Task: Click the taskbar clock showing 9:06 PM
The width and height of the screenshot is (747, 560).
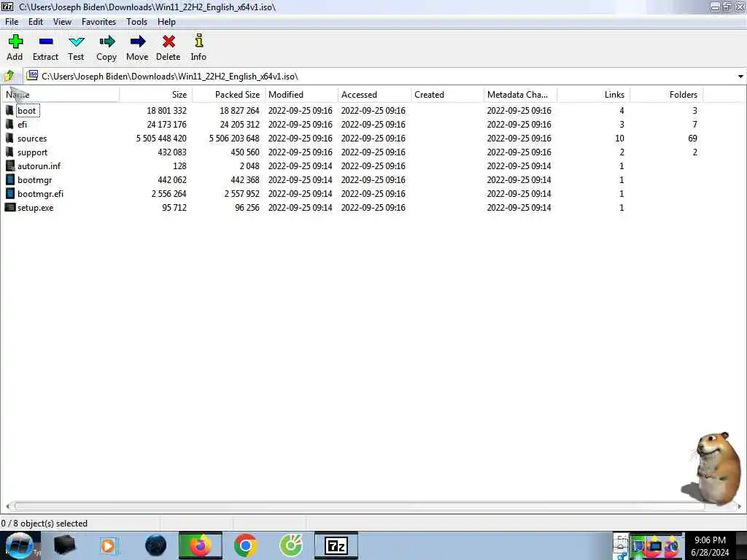Action: [710, 545]
